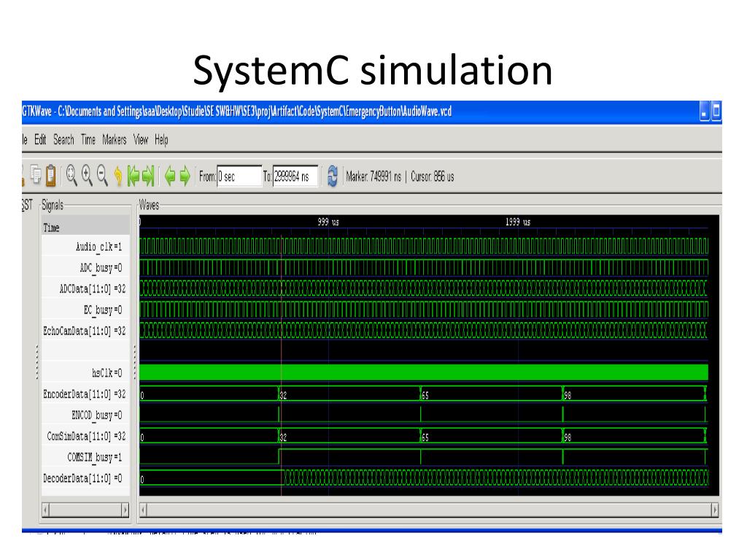Click ComSimData value 65 in waveform
This screenshot has height=560, width=747.
425,437
